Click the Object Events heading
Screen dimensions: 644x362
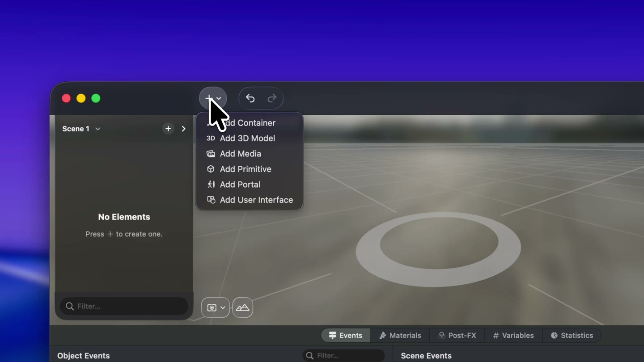(x=84, y=356)
